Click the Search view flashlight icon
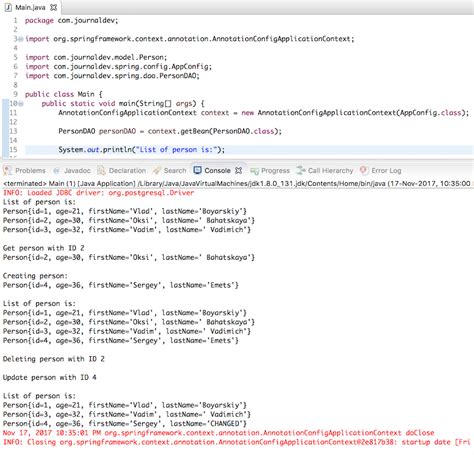This screenshot has width=474, height=455. click(156, 171)
